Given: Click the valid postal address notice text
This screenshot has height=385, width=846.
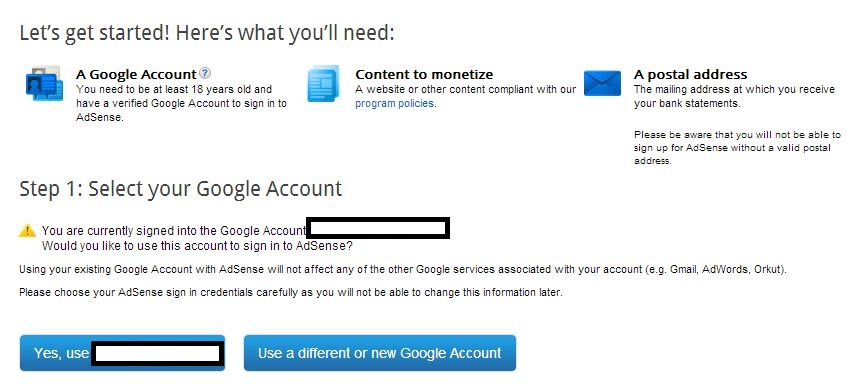Looking at the screenshot, I should pos(737,148).
